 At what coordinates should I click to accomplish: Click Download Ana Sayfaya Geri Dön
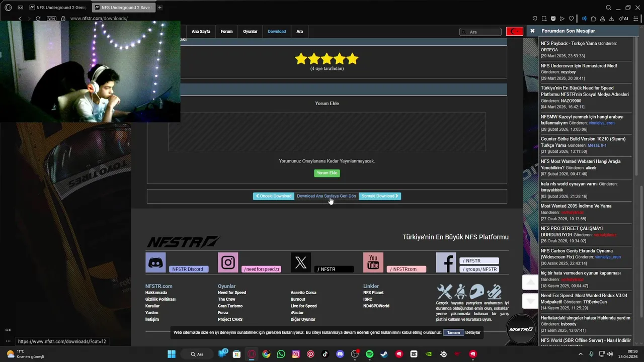326,196
